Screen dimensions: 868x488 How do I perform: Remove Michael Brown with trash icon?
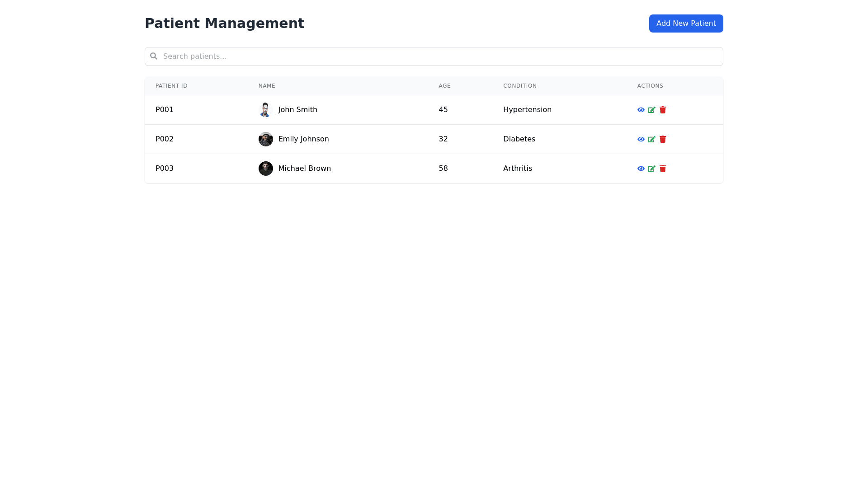point(663,169)
